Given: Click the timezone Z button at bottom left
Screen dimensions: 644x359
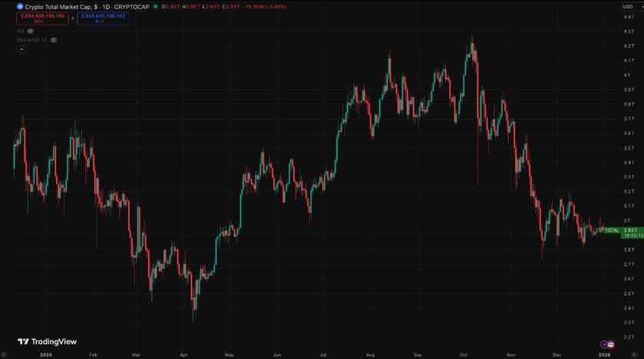Looking at the screenshot, I should (4, 355).
